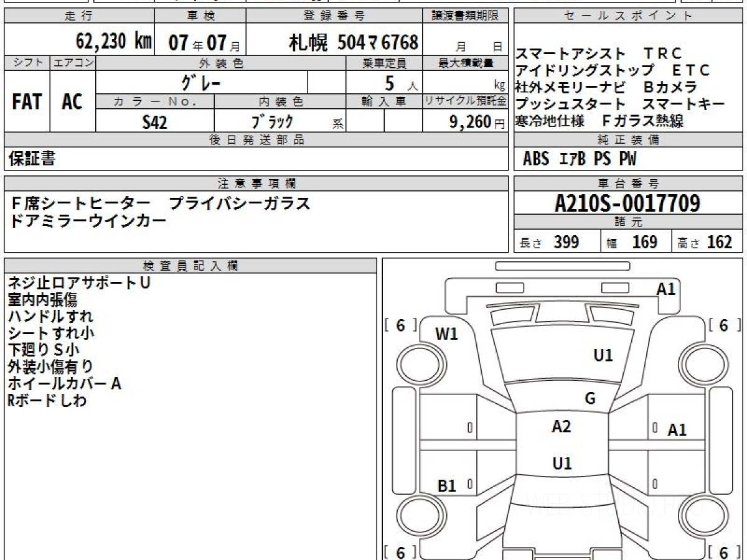Select inspector note ホイールカバーA
Image resolution: width=747 pixels, height=560 pixels.
[64, 383]
